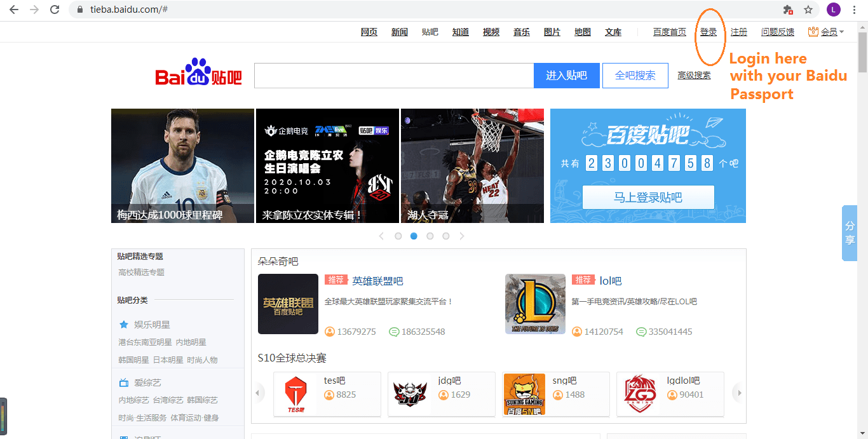The image size is (868, 439).
Task: Open 图片 navigation item
Action: [x=552, y=32]
